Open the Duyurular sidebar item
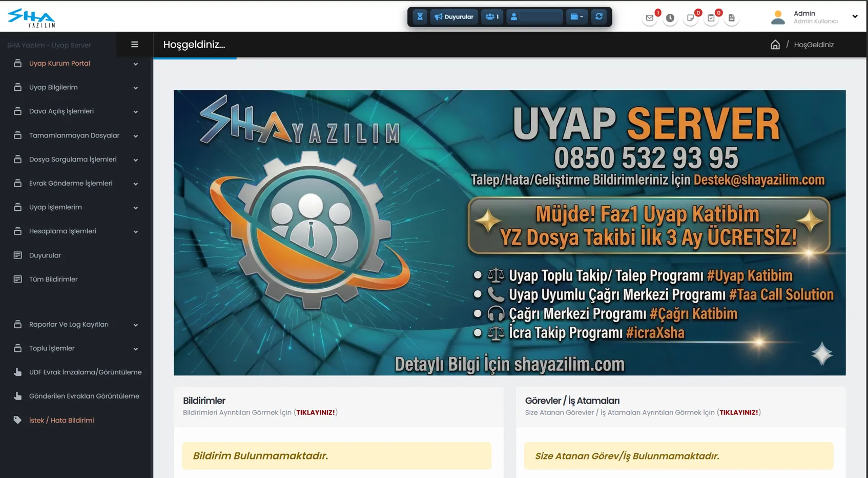The width and height of the screenshot is (868, 478). pyautogui.click(x=45, y=255)
